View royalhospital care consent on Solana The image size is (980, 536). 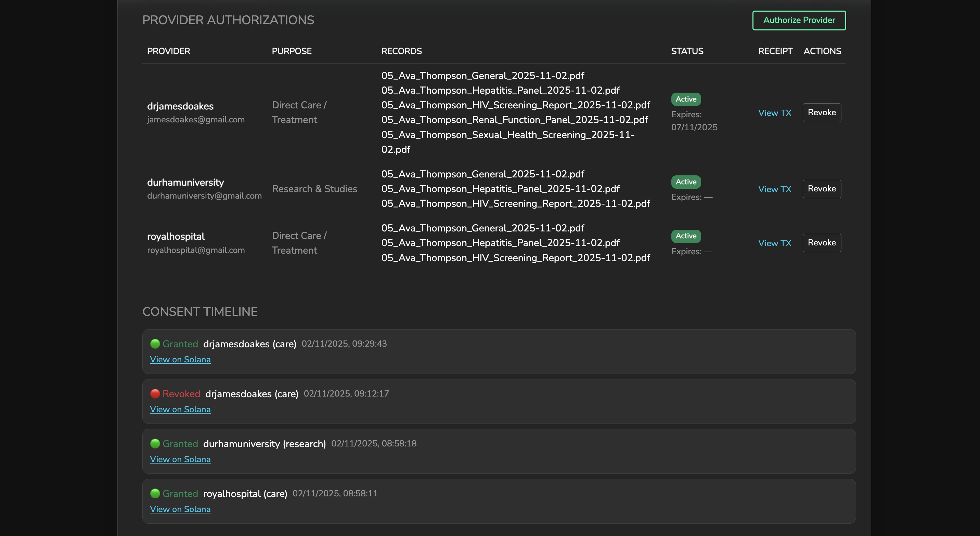180,509
